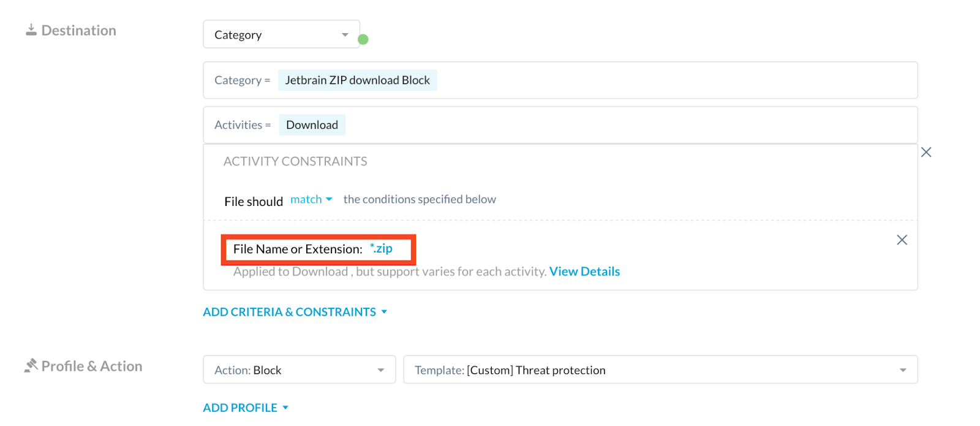Image resolution: width=980 pixels, height=426 pixels.
Task: Click the File Name or Extension label
Action: (298, 249)
